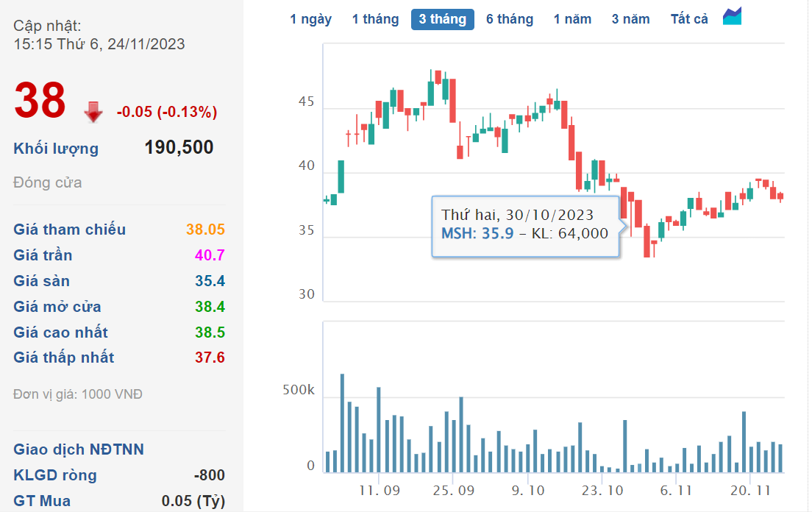
Task: Click the 11. 09 date axis label
Action: 379,490
